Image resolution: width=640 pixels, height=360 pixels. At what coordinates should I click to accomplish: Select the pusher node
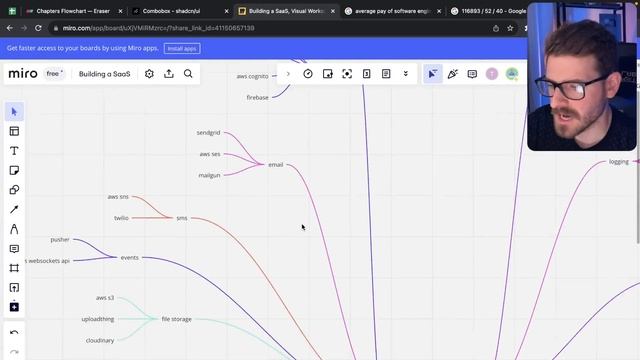(x=60, y=240)
